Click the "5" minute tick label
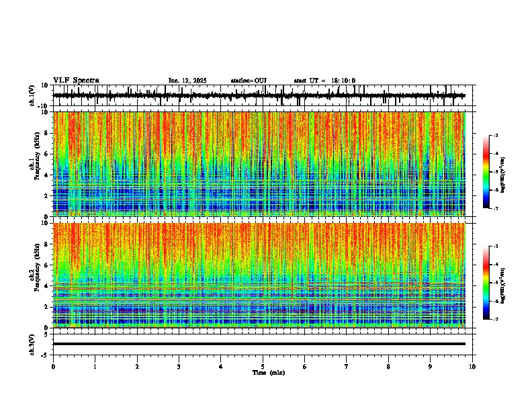 263,367
